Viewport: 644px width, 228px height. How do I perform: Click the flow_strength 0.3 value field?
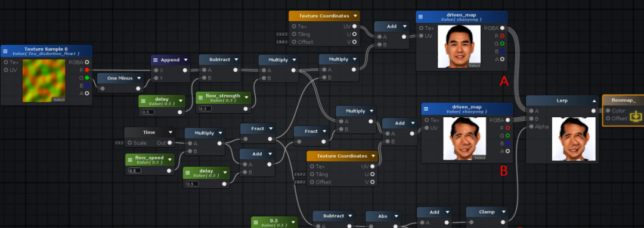205,109
